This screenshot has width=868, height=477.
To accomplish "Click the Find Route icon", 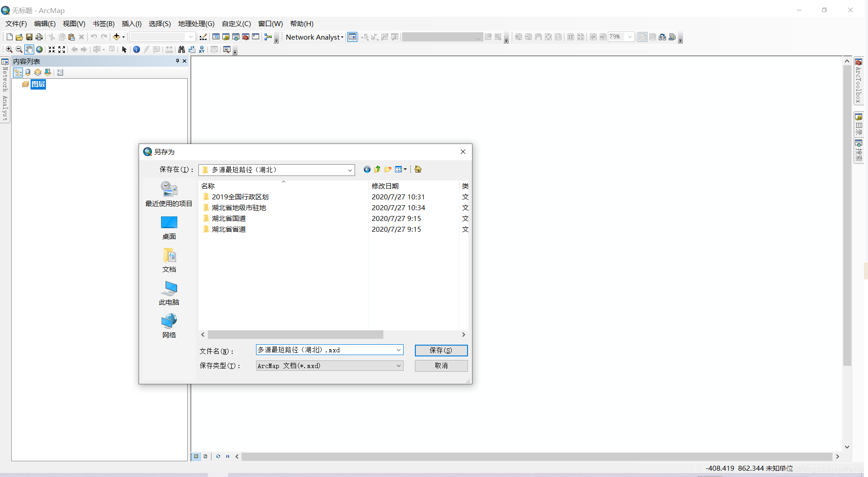I will pos(192,49).
